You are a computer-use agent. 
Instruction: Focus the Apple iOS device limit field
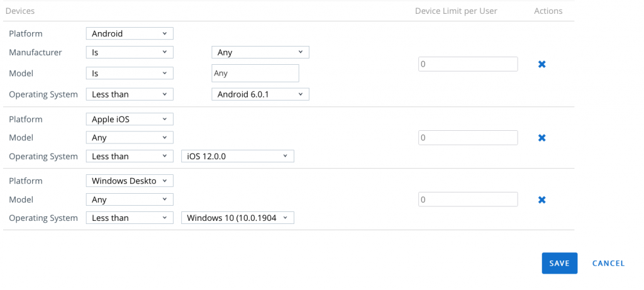(x=467, y=138)
